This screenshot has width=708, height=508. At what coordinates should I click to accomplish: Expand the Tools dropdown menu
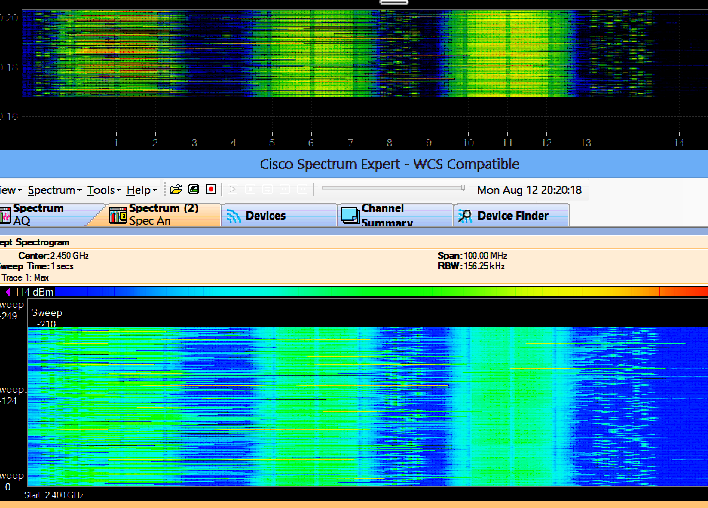click(x=102, y=190)
